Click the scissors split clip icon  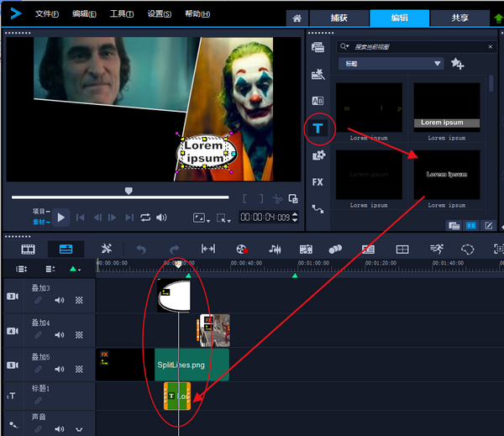tap(278, 199)
